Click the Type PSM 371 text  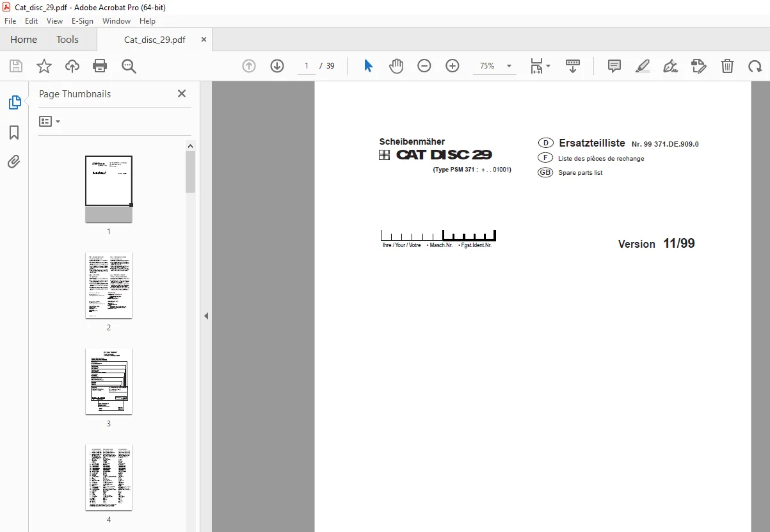click(x=472, y=170)
